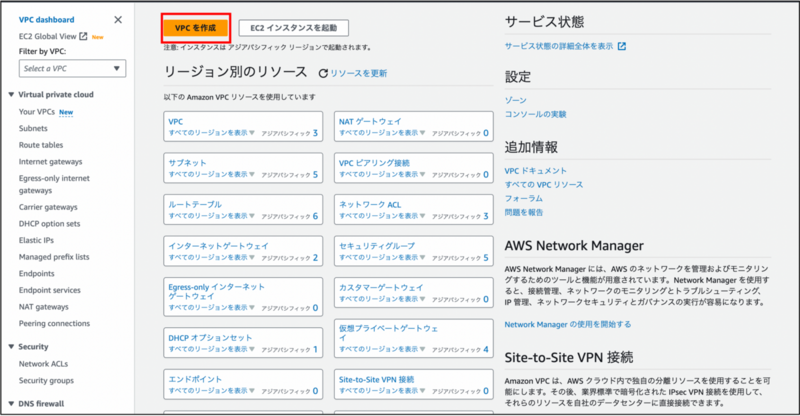Expand all regions dropdown in サブネット card

212,175
